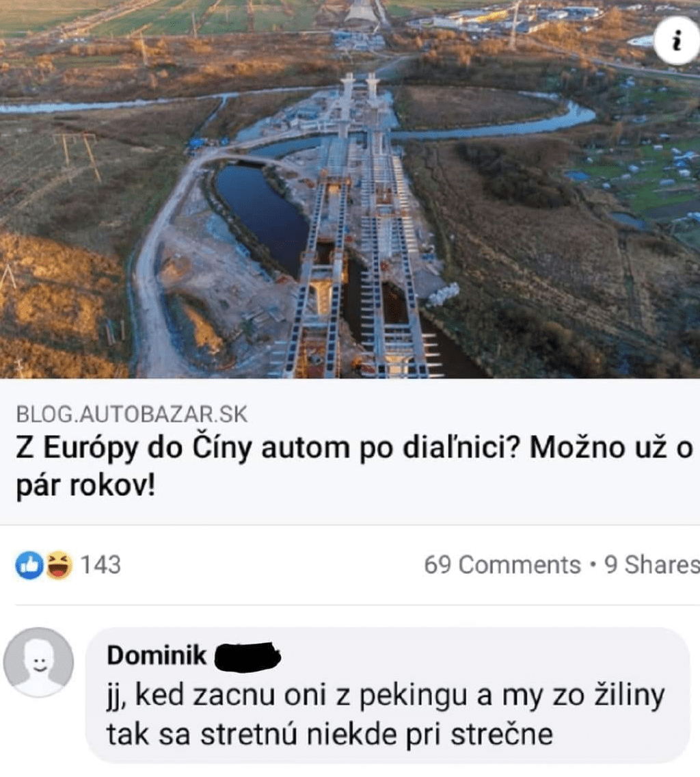
Task: Select Dominik's gray comment bubble
Action: pos(388,695)
